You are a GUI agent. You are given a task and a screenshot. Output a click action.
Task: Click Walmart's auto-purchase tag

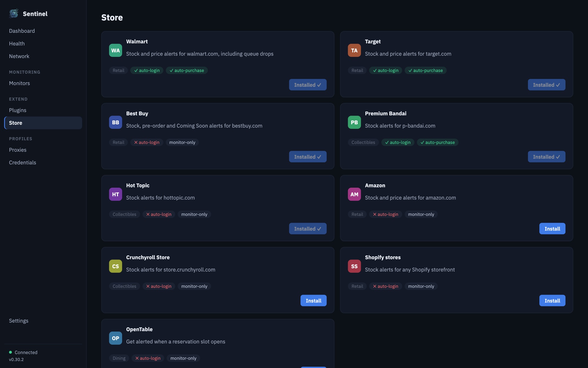pos(187,70)
